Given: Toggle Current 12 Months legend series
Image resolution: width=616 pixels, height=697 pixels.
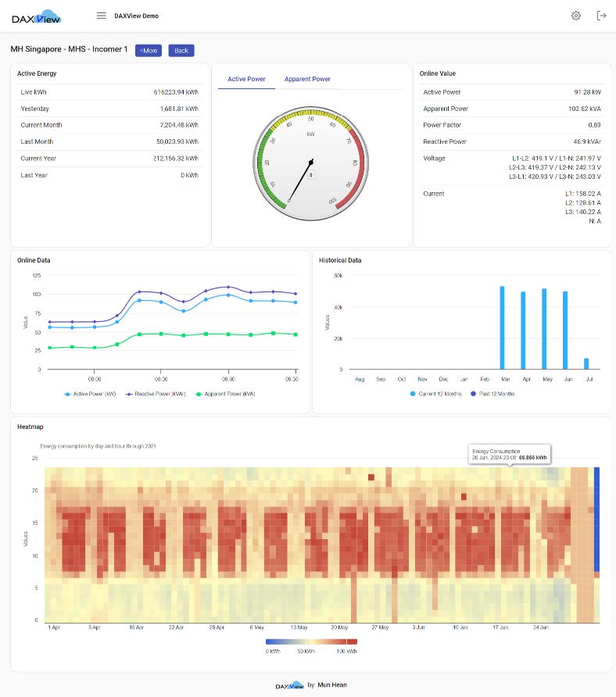Looking at the screenshot, I should pos(436,394).
